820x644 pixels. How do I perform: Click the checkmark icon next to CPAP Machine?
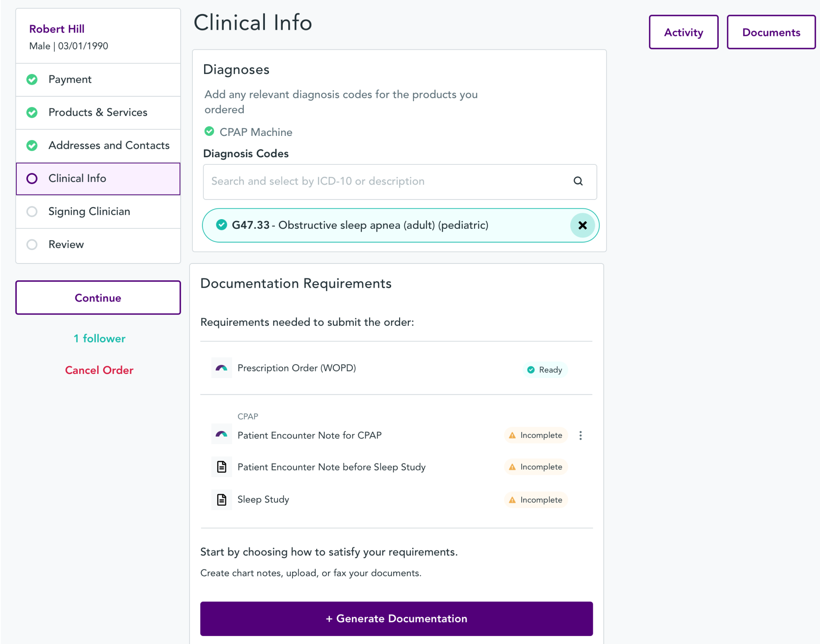[x=209, y=131]
